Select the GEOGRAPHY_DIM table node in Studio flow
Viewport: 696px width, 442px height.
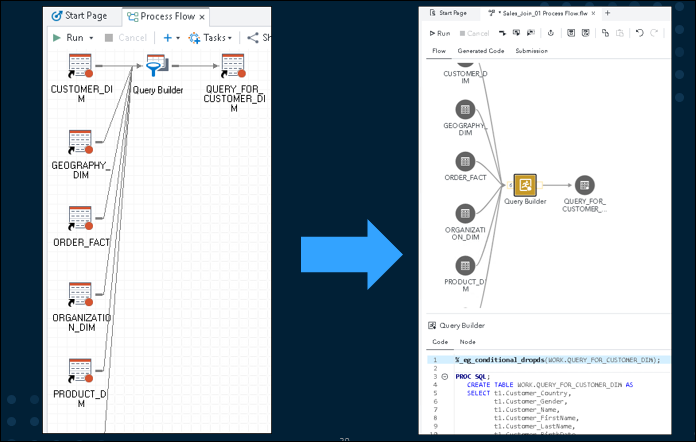pos(465,109)
